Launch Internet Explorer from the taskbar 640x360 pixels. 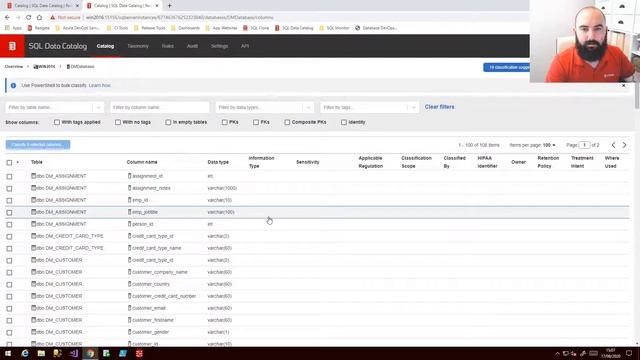[25, 353]
